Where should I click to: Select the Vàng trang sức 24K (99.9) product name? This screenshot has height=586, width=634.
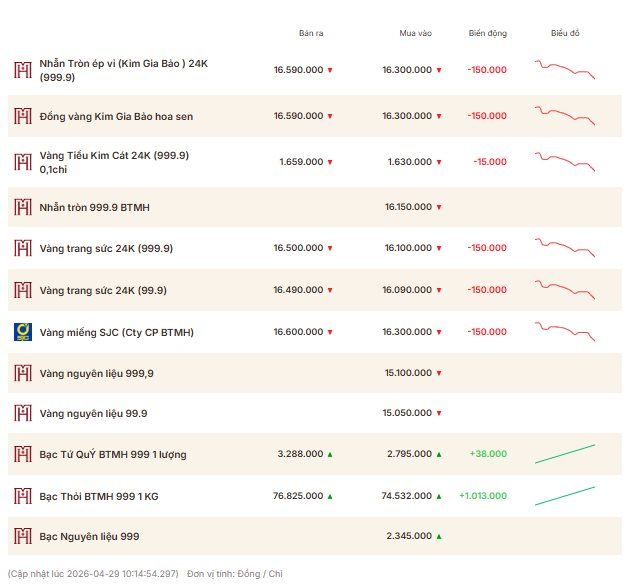pyautogui.click(x=103, y=290)
